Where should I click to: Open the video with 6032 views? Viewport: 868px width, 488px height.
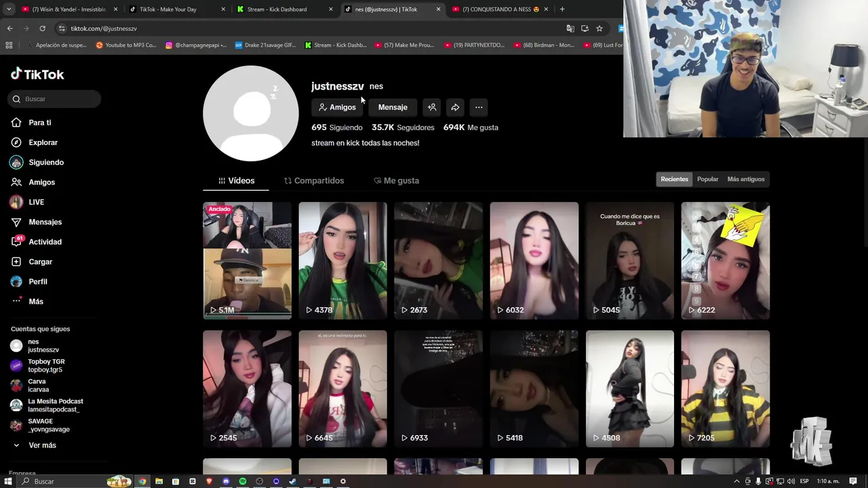click(x=534, y=260)
